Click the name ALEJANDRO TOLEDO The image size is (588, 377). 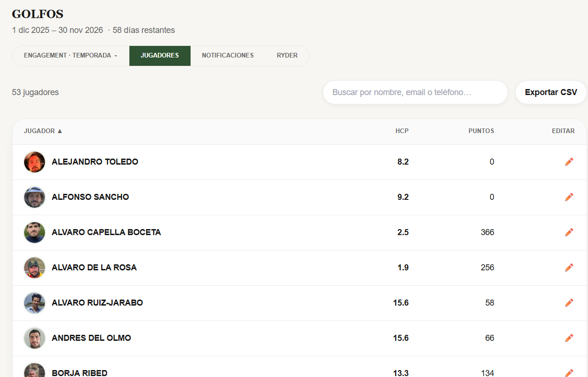[x=95, y=162]
